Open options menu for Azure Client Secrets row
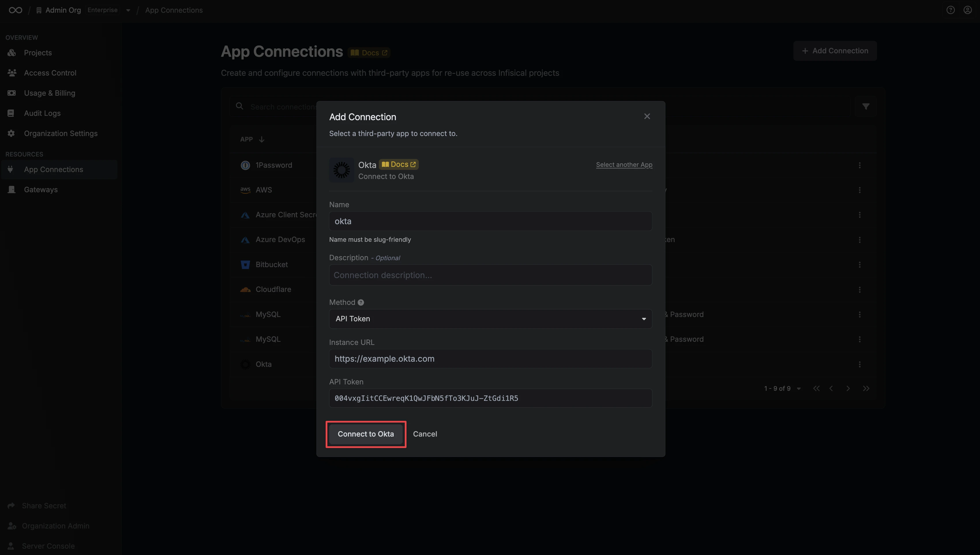The image size is (980, 555). pyautogui.click(x=859, y=215)
